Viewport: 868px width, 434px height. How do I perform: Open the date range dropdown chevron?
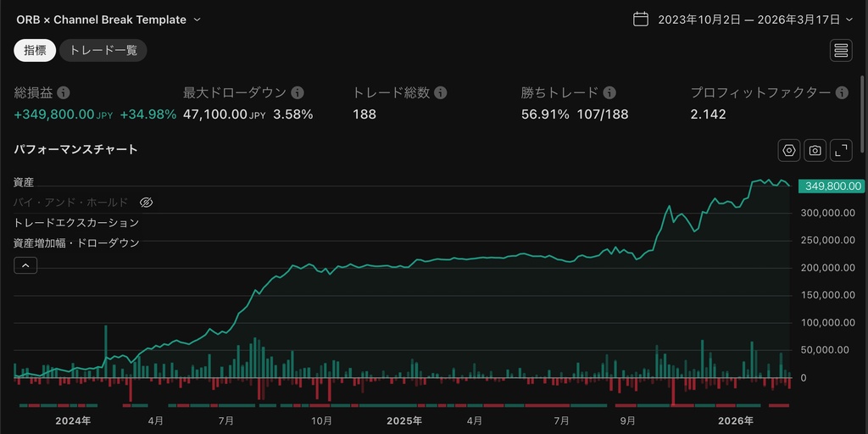click(x=849, y=19)
